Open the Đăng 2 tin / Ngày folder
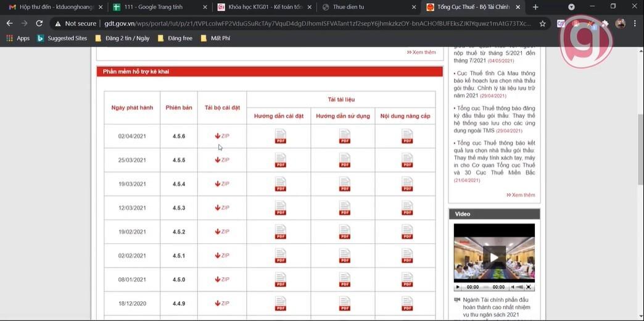Image resolution: width=644 pixels, height=321 pixels. (122, 38)
